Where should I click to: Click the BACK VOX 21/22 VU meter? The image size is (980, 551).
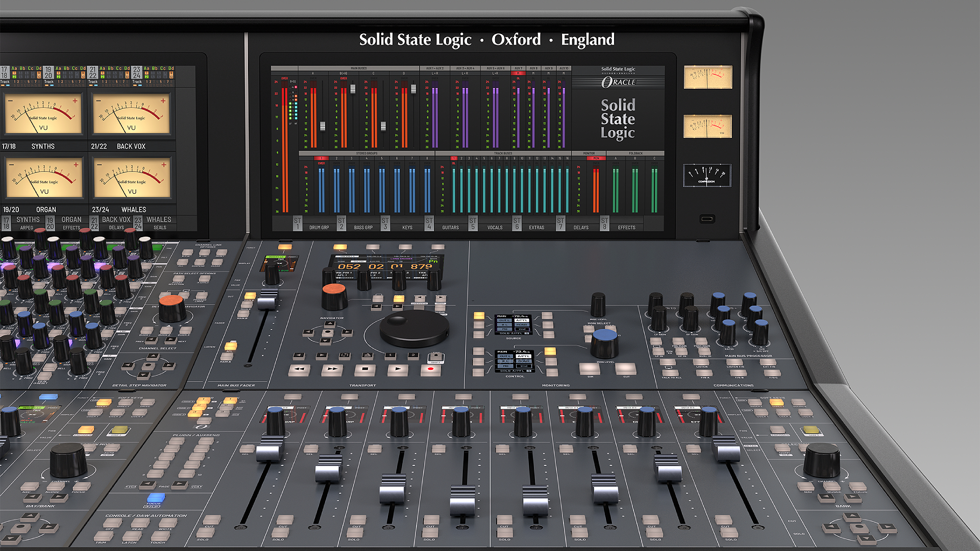(x=131, y=114)
